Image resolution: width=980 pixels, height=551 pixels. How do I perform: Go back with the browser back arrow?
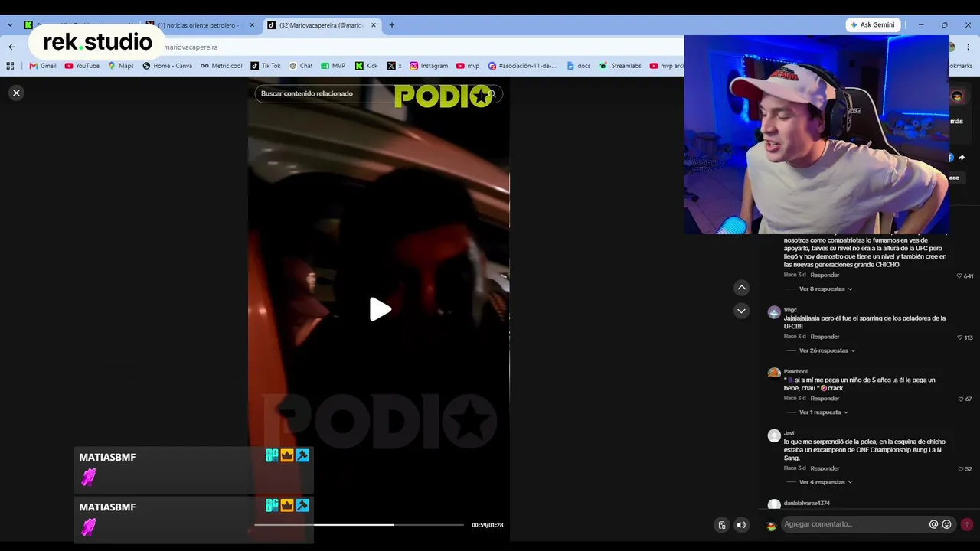click(x=11, y=47)
